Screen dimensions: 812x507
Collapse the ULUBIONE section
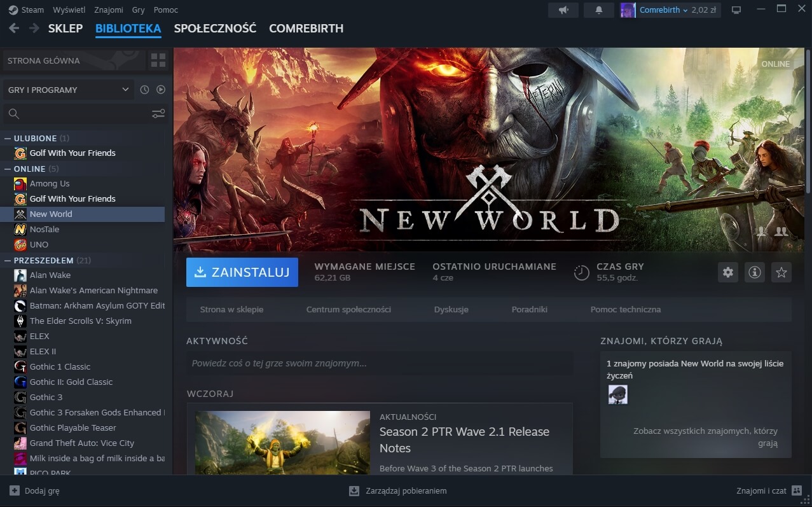(x=6, y=138)
